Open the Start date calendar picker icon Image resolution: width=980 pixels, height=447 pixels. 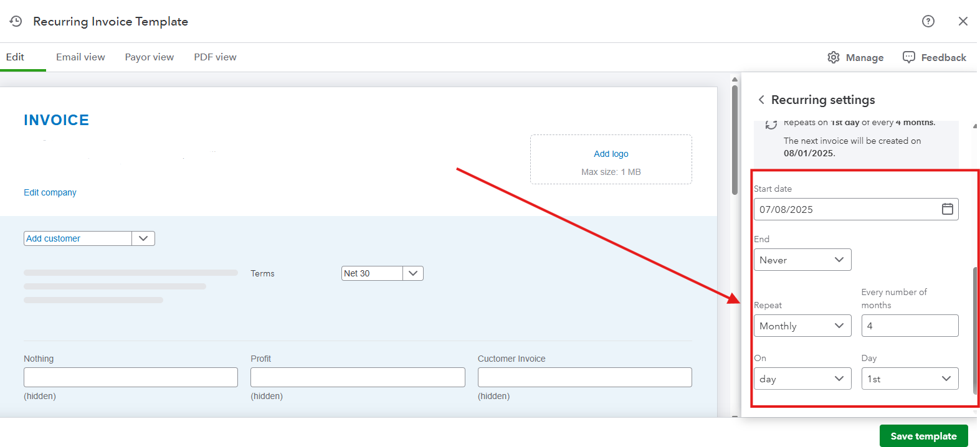click(947, 209)
